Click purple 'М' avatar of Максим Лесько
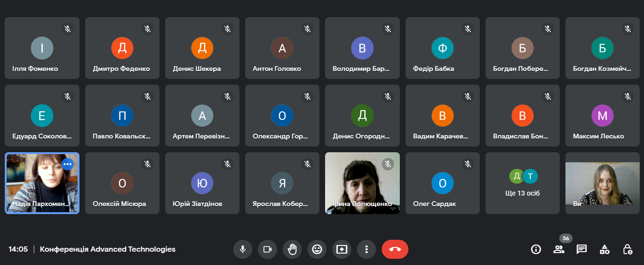644x265 pixels. [603, 116]
